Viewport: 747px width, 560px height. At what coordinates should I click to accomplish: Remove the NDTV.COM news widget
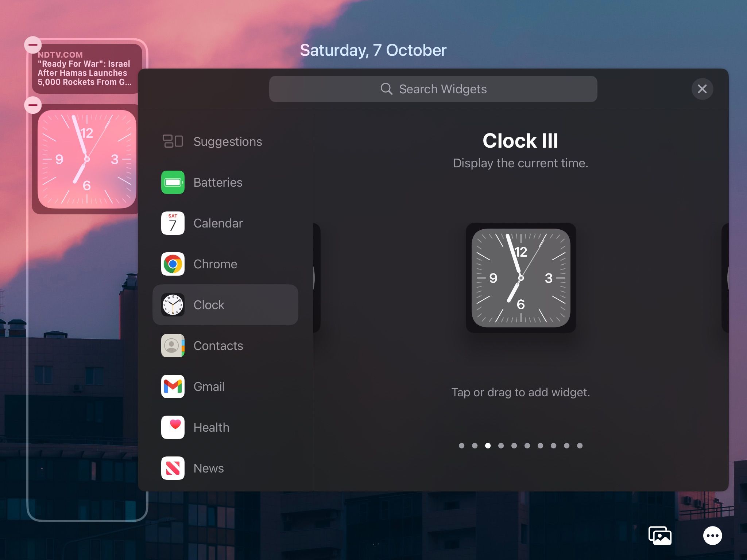click(x=33, y=44)
